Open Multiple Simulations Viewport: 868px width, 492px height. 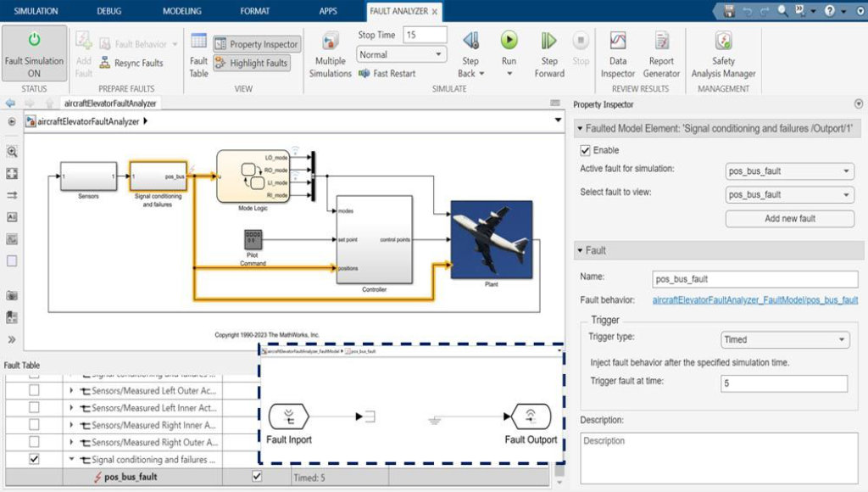point(330,55)
